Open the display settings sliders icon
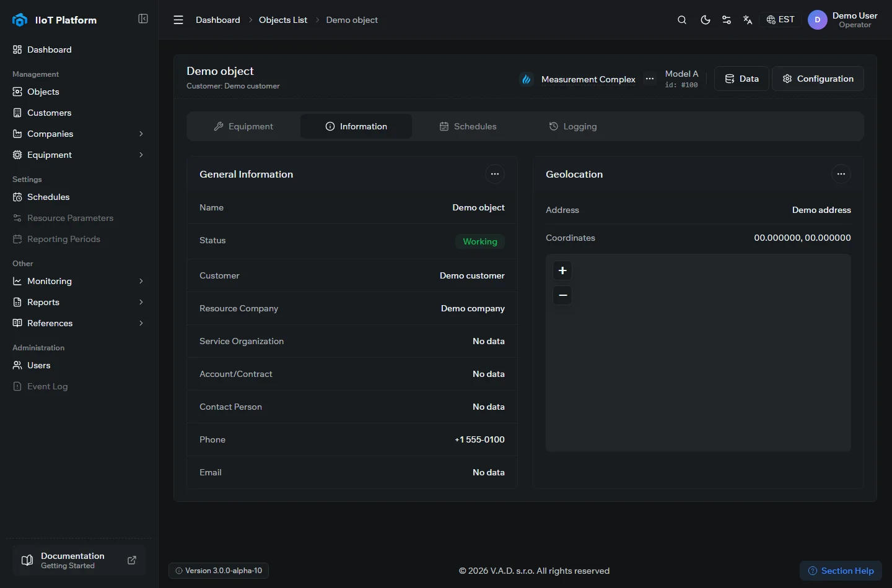 pos(727,20)
